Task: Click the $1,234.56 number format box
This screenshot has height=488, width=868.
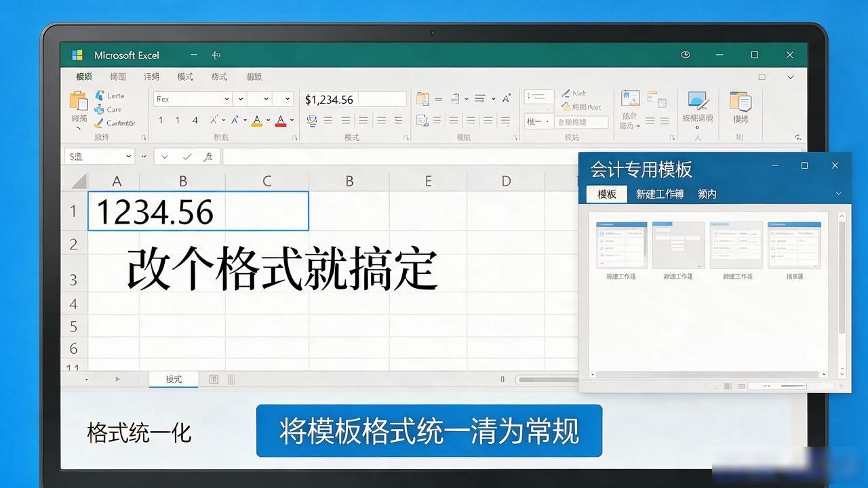Action: point(355,100)
